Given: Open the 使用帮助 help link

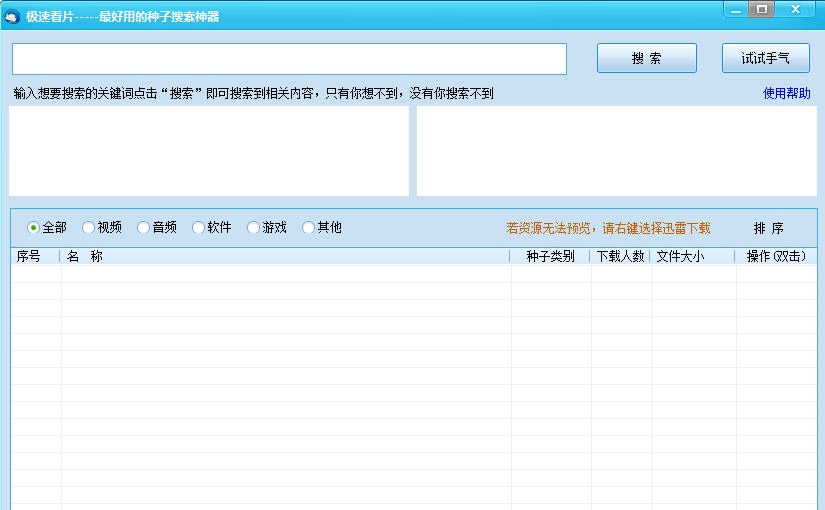Looking at the screenshot, I should [787, 94].
